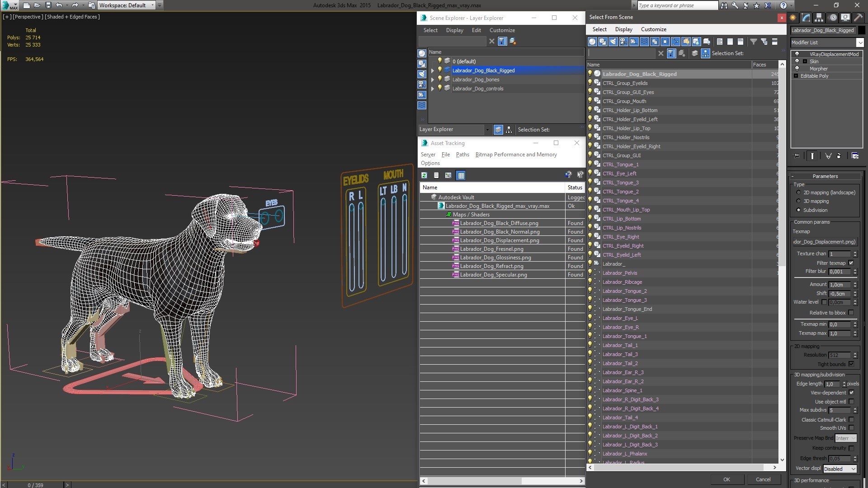
Task: Toggle the View-dependent checkbox
Action: [851, 393]
